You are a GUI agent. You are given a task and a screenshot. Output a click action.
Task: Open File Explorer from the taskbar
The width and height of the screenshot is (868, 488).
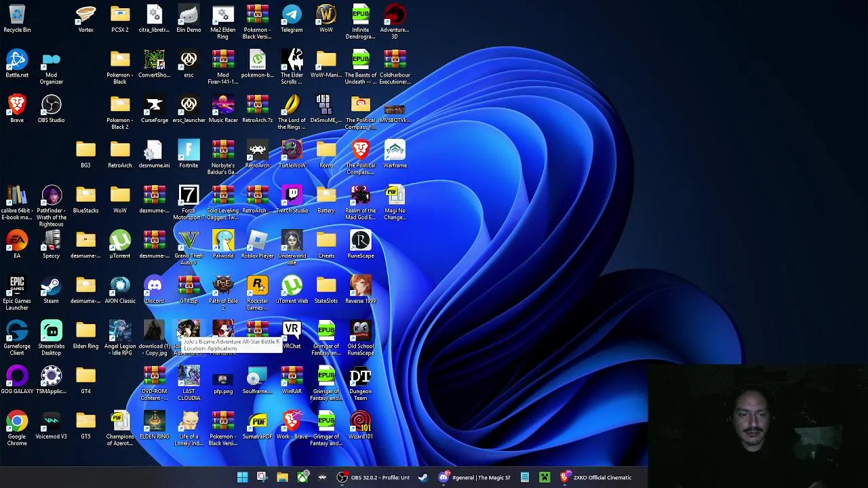282,477
